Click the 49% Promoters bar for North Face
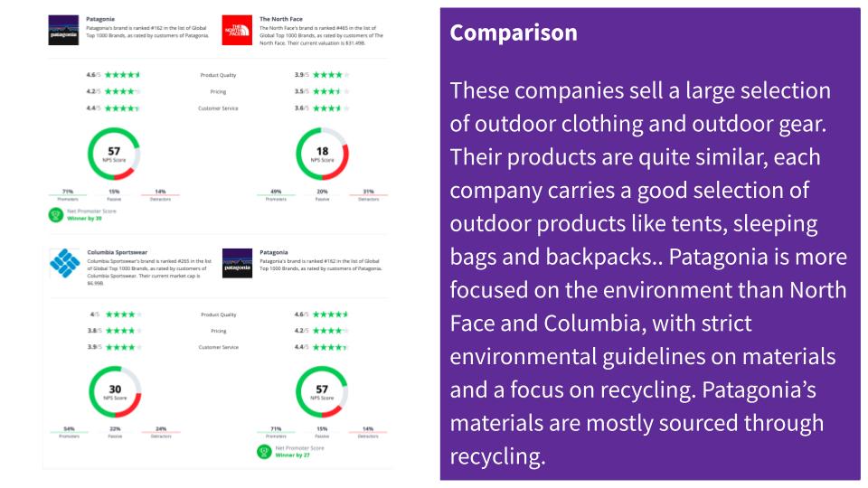This screenshot has width=868, height=488. (x=276, y=193)
